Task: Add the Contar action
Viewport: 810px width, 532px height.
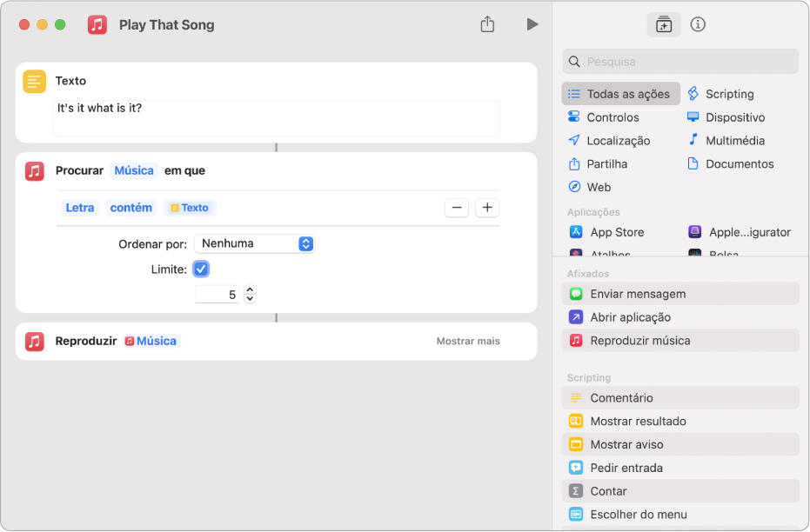Action: (x=680, y=491)
